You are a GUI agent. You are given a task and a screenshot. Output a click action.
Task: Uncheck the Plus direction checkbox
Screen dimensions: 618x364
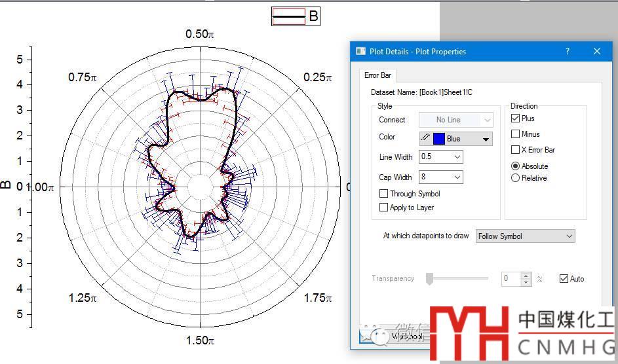[x=516, y=118]
